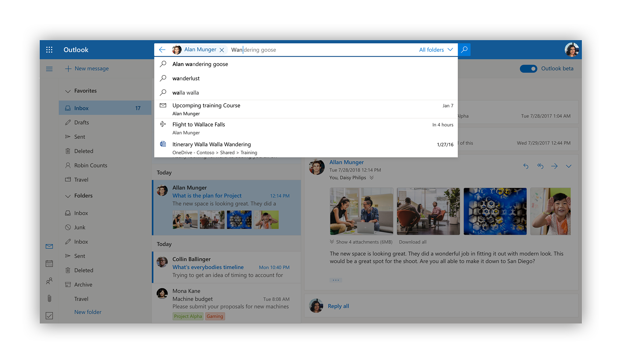Click the back arrow in search box
The width and height of the screenshot is (622, 364).
coord(162,50)
